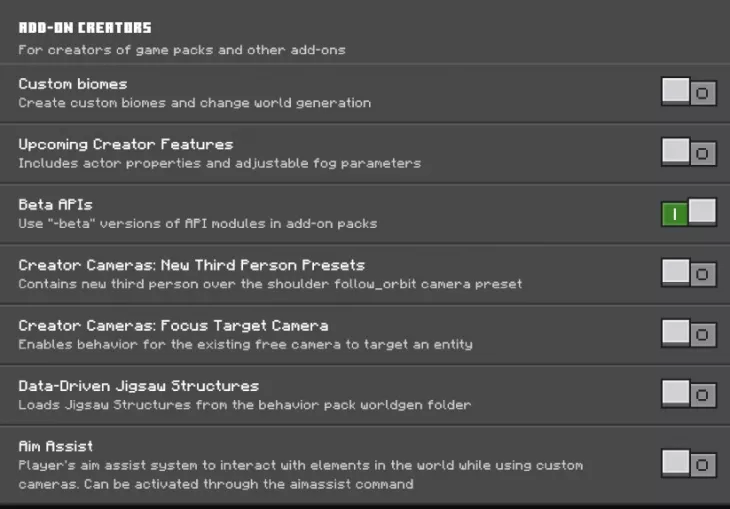Enable the Aim Assist switch
The height and width of the screenshot is (509, 730).
click(x=689, y=464)
